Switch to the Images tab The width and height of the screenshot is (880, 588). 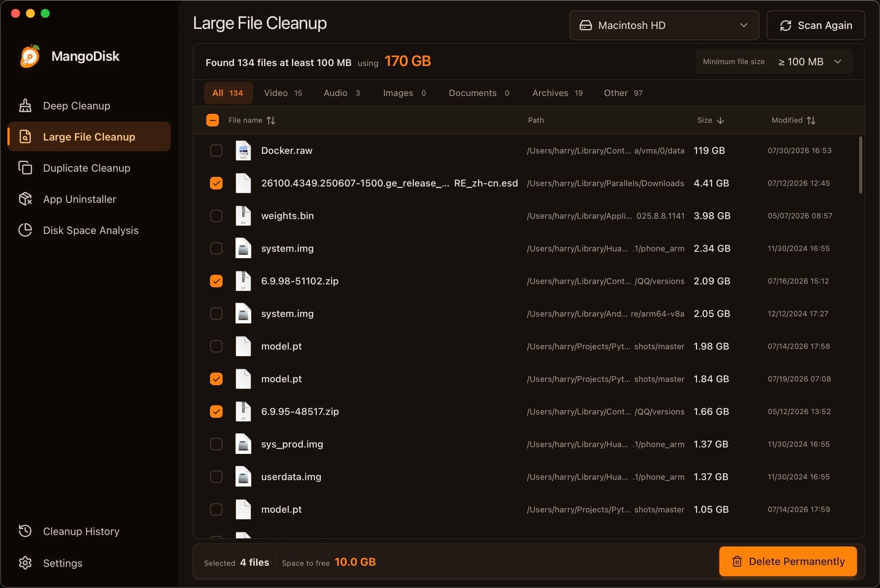click(404, 93)
